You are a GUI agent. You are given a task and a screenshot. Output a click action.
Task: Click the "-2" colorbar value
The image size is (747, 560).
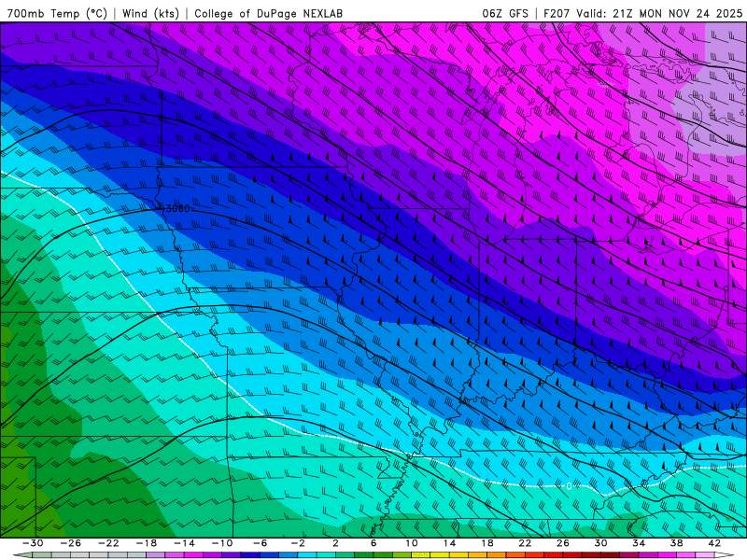point(298,543)
